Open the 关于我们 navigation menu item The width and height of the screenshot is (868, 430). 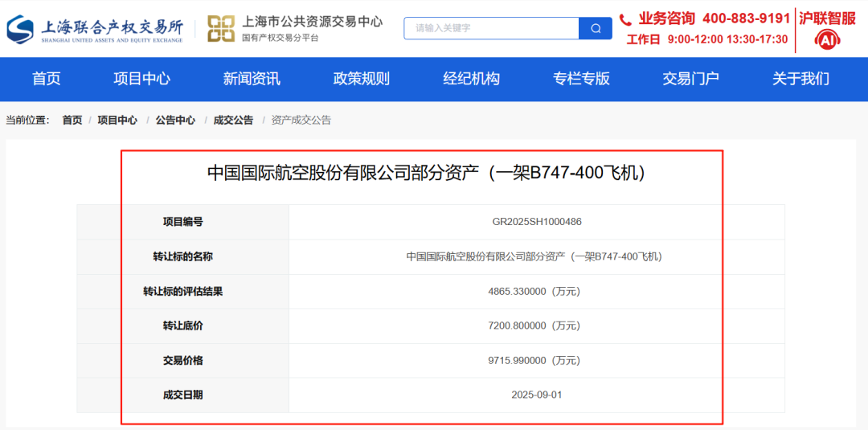[801, 79]
